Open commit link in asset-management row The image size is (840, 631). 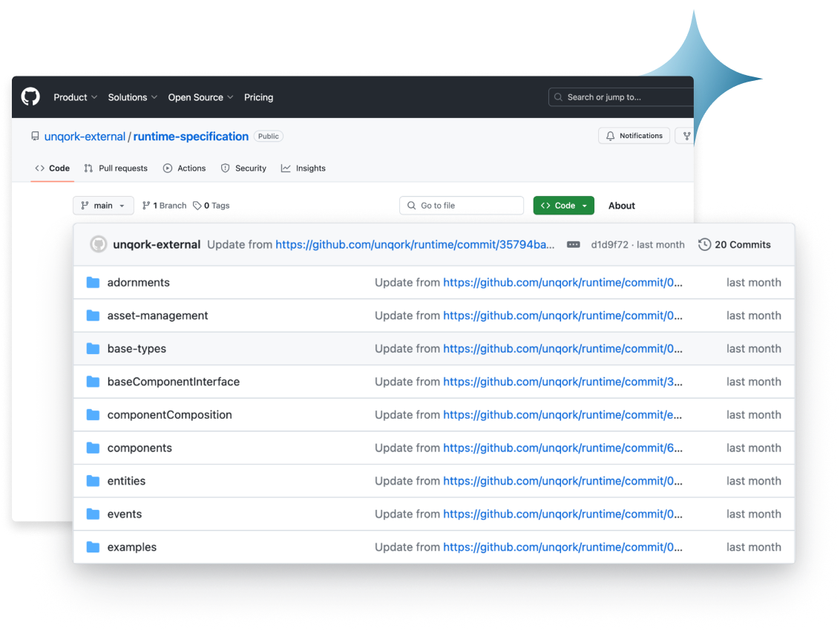(562, 315)
